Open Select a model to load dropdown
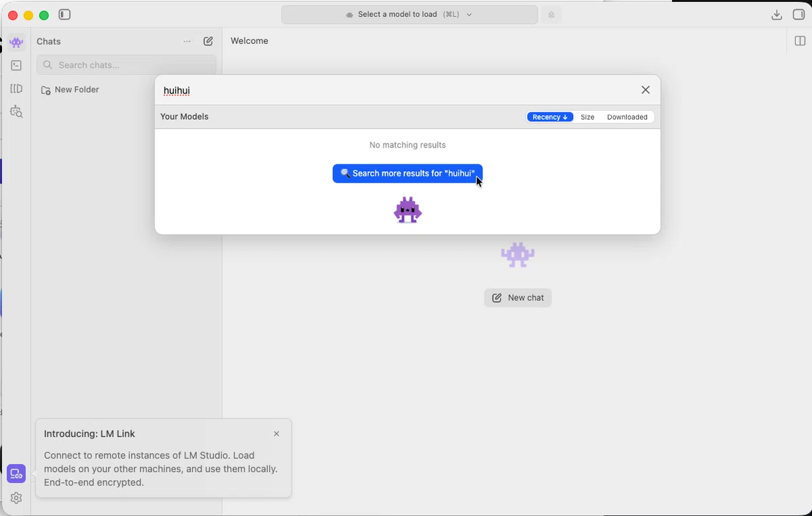The width and height of the screenshot is (812, 516). 409,15
